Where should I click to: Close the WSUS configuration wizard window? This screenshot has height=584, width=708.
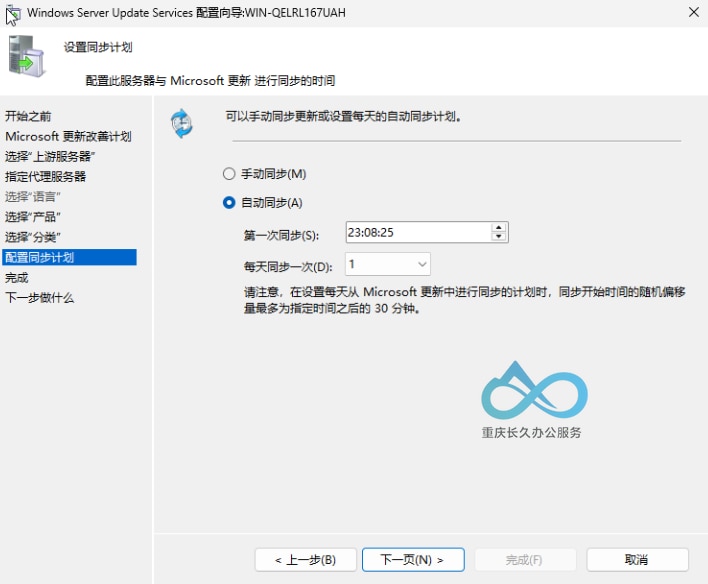[x=694, y=12]
